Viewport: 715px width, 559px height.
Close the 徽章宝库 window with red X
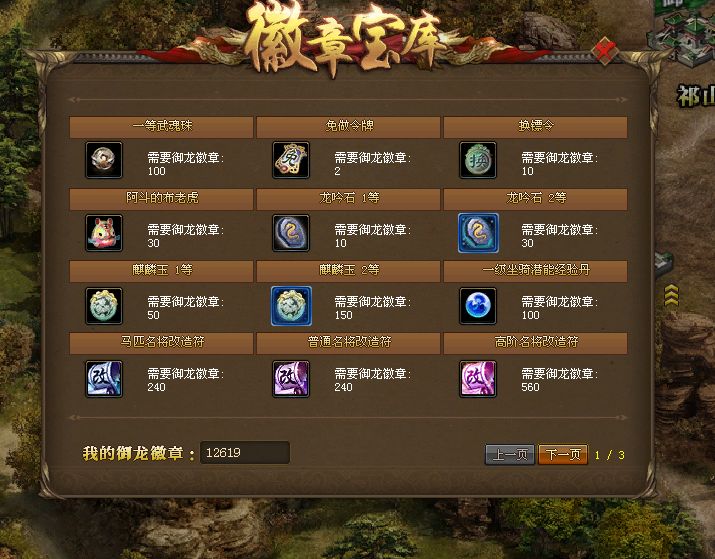tap(605, 51)
